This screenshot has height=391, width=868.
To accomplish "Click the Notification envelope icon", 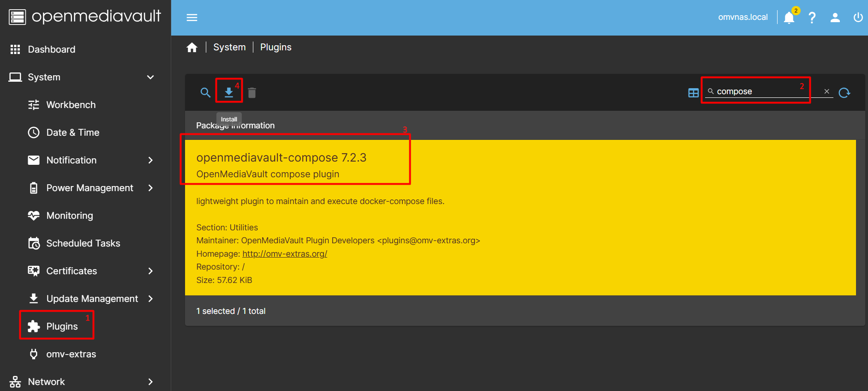I will point(34,160).
